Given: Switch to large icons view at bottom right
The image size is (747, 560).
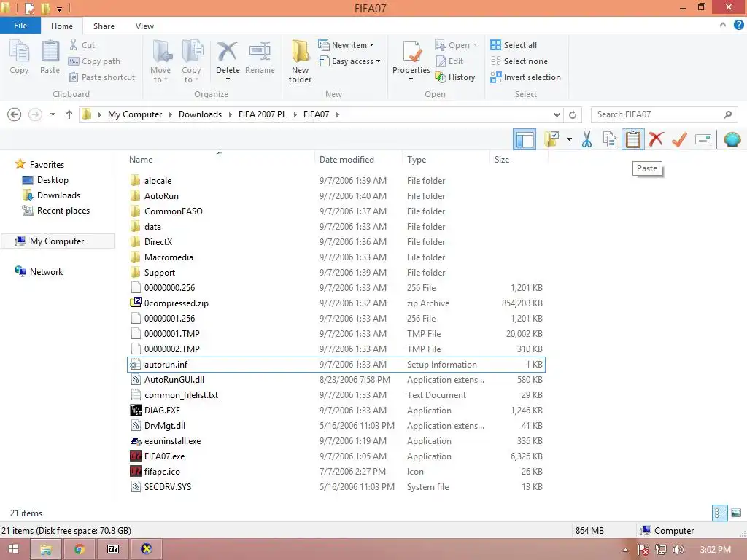Looking at the screenshot, I should 736,513.
